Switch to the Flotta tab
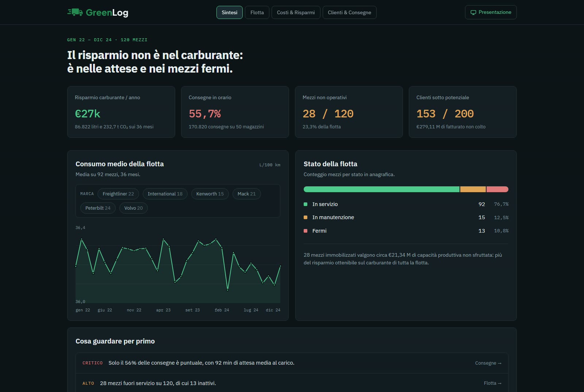The height and width of the screenshot is (392, 584). tap(257, 12)
